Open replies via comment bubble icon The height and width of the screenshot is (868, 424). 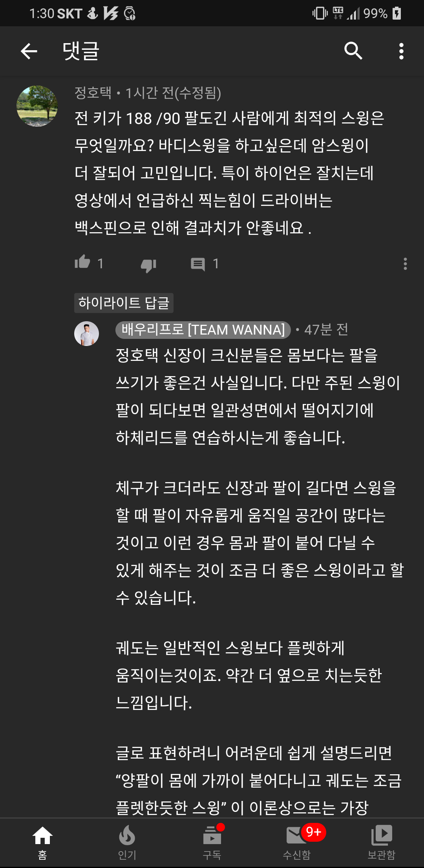click(x=198, y=264)
